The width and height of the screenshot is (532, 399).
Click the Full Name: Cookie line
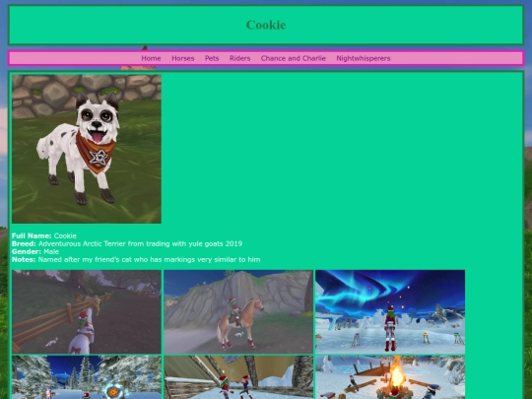click(44, 235)
